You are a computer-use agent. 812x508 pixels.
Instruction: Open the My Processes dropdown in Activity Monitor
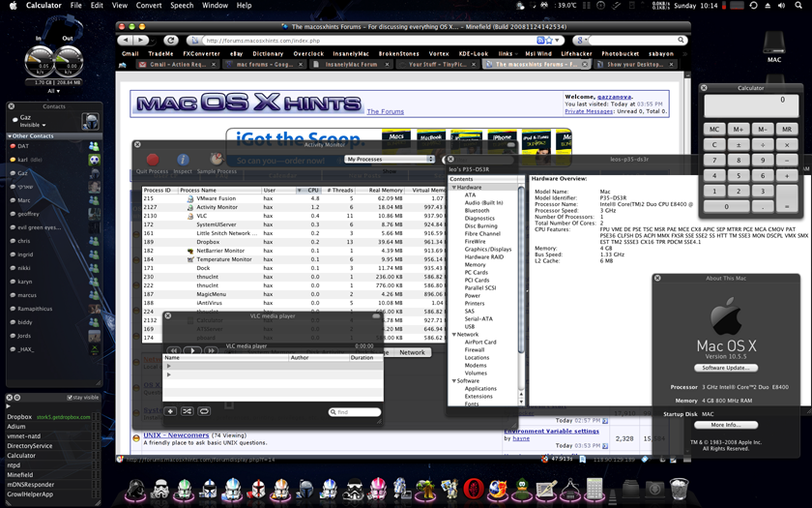pos(390,159)
